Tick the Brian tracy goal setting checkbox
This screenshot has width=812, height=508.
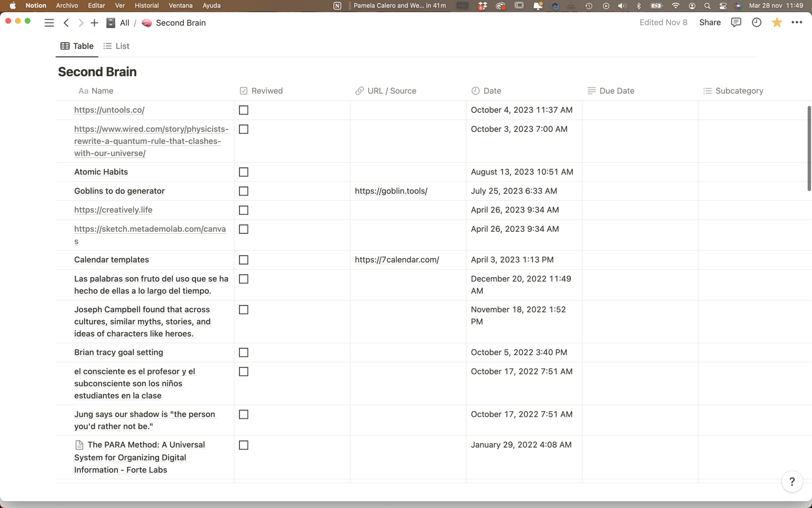tap(244, 352)
